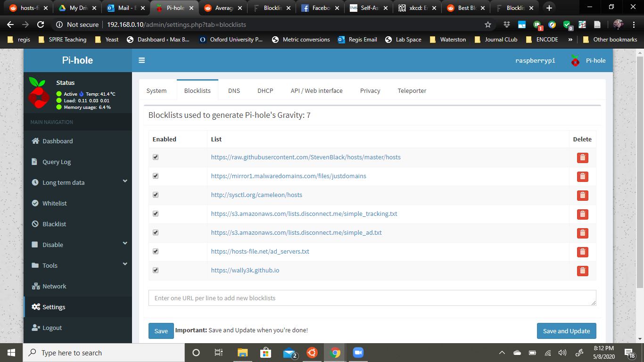Uncheck the hosts-file.net ad_servers blocklist
This screenshot has height=362, width=644.
(x=156, y=251)
